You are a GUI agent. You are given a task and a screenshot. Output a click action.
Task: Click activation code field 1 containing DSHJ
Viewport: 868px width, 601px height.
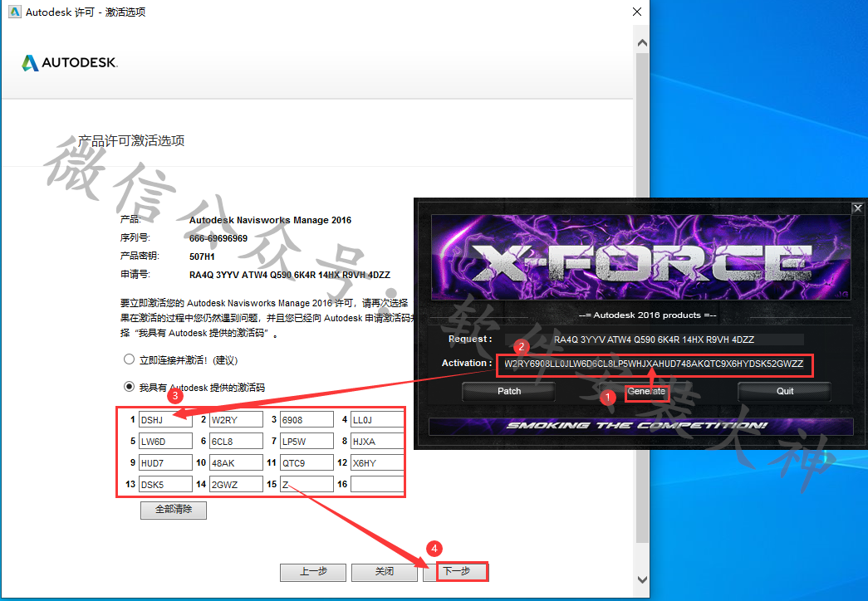tap(165, 419)
